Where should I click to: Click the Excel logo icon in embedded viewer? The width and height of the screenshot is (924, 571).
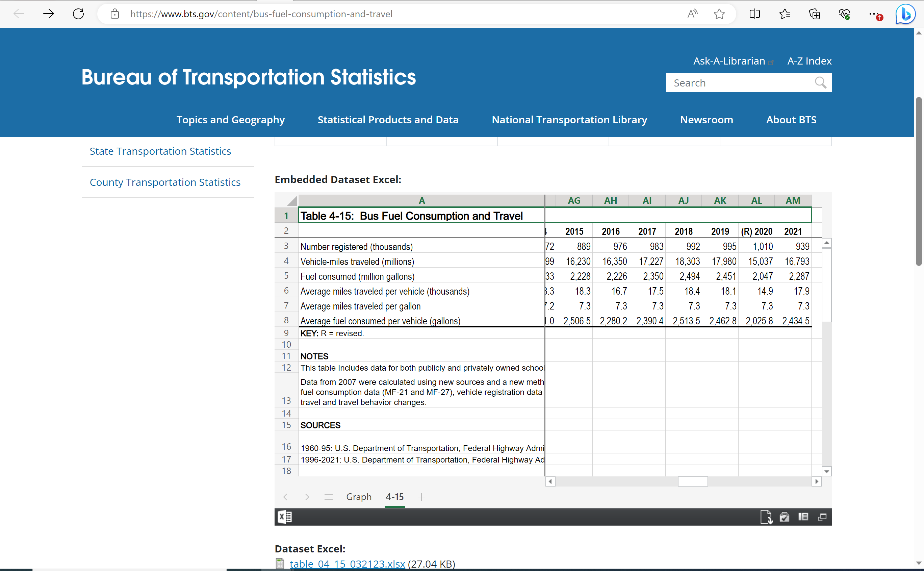[285, 517]
